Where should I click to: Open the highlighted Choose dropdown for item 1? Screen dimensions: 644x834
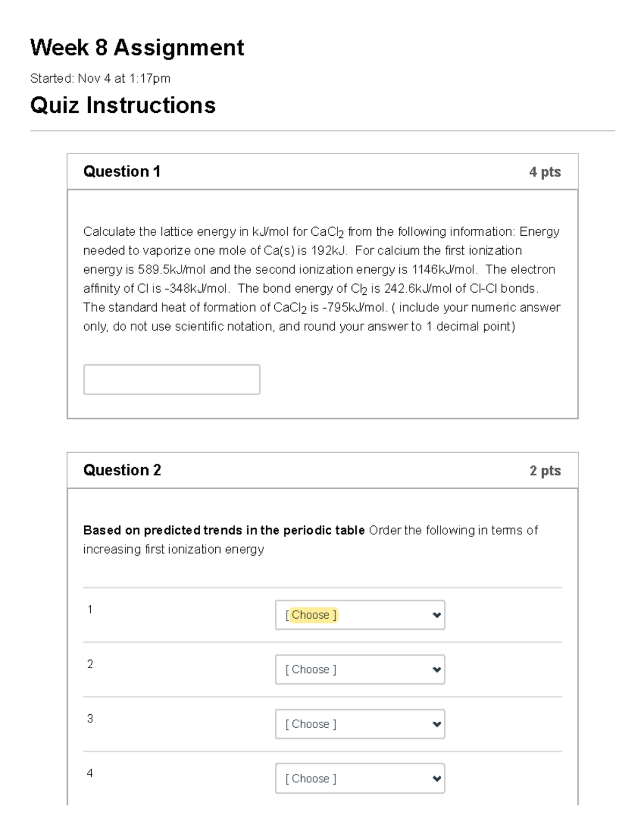coord(360,614)
